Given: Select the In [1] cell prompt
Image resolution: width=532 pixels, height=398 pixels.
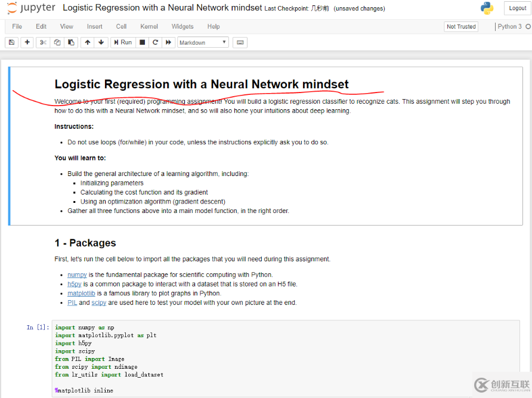Looking at the screenshot, I should click(x=38, y=328).
